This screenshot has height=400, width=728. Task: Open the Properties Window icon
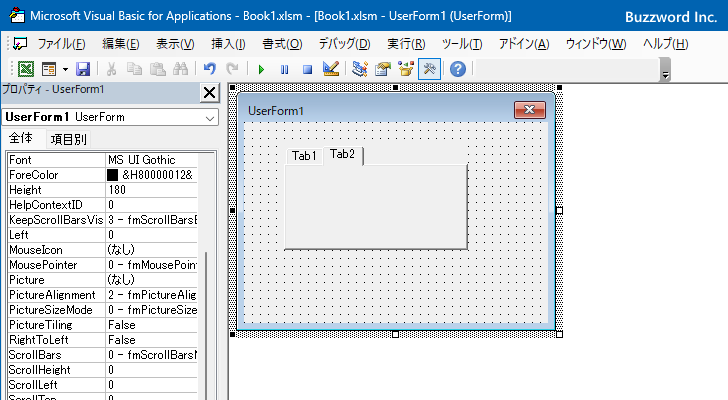(x=383, y=69)
